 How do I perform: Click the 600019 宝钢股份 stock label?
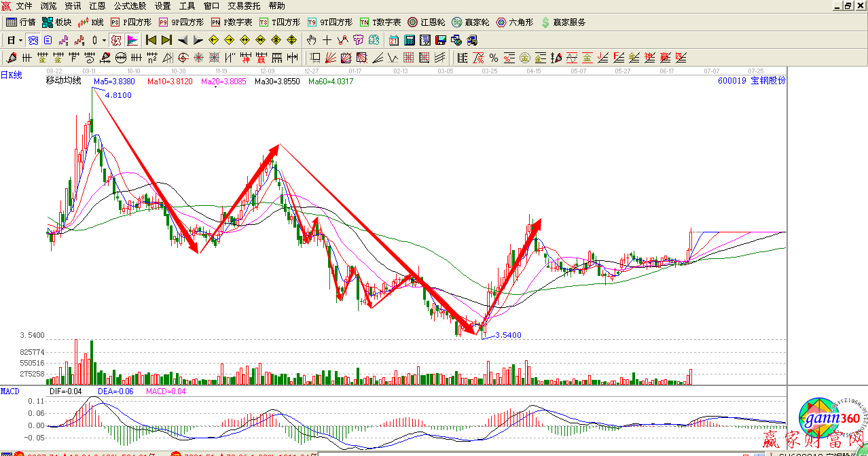pyautogui.click(x=751, y=81)
